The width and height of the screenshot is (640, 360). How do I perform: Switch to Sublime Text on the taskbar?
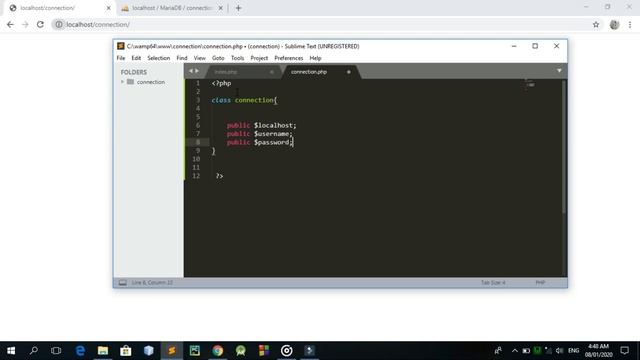(172, 351)
